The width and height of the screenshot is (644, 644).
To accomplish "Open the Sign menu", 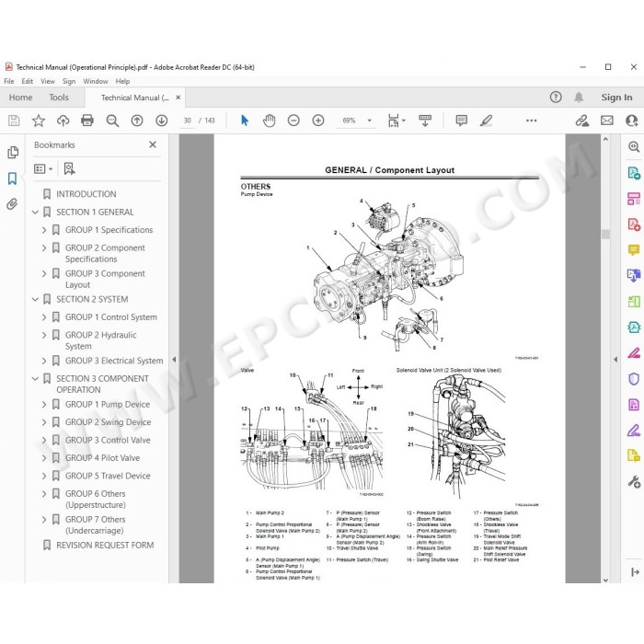I will 69,81.
